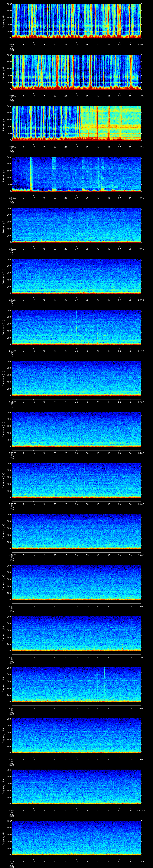Click the "9:47:00" time axis label
Viewport: 153px width, 868px height.
(x=12, y=197)
